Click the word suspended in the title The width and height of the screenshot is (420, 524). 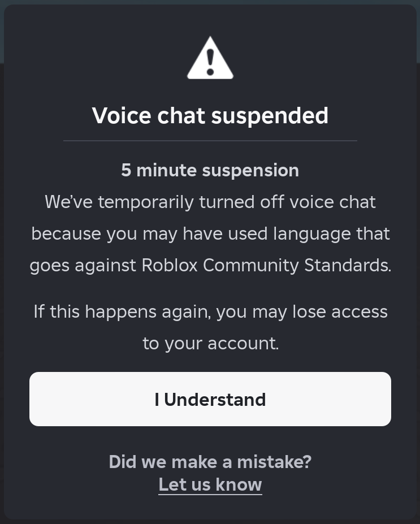pyautogui.click(x=270, y=116)
